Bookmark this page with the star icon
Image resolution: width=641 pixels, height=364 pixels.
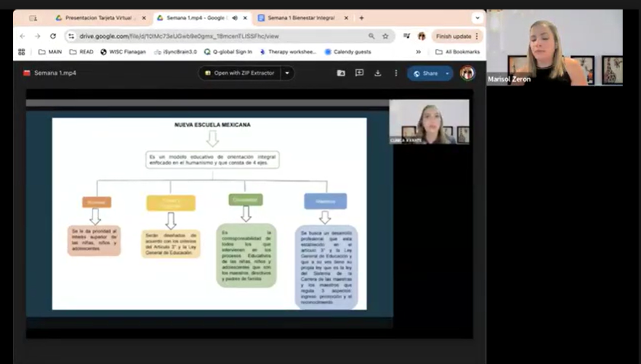[x=385, y=36]
